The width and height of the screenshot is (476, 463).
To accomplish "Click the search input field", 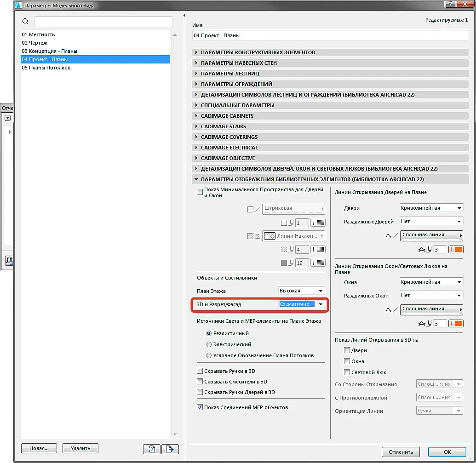I will [x=103, y=22].
